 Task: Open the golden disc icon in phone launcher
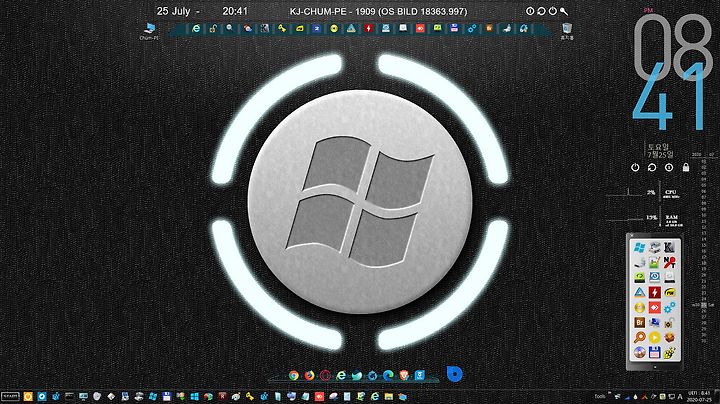[640, 307]
